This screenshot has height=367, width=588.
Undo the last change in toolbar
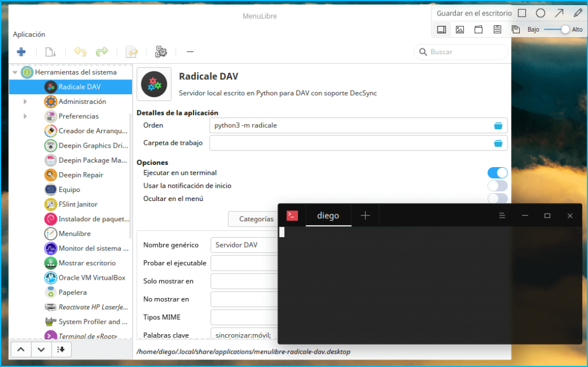tap(80, 52)
